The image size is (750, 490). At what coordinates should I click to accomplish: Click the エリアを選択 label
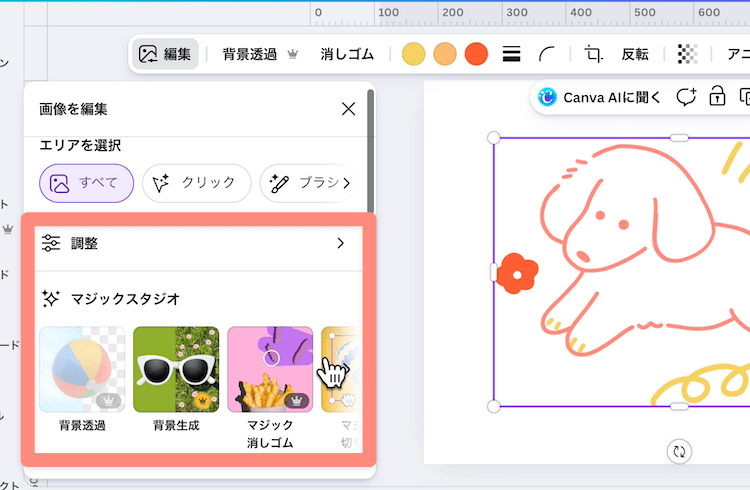pos(80,145)
